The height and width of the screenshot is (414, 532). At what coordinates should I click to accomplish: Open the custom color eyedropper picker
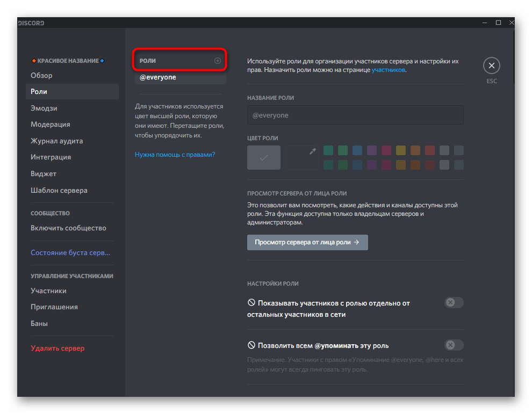click(x=302, y=157)
